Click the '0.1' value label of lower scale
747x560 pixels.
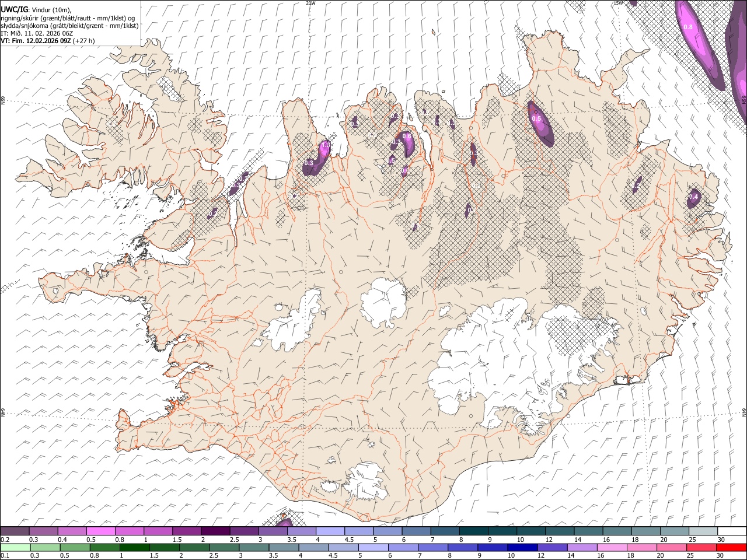coord(4,556)
